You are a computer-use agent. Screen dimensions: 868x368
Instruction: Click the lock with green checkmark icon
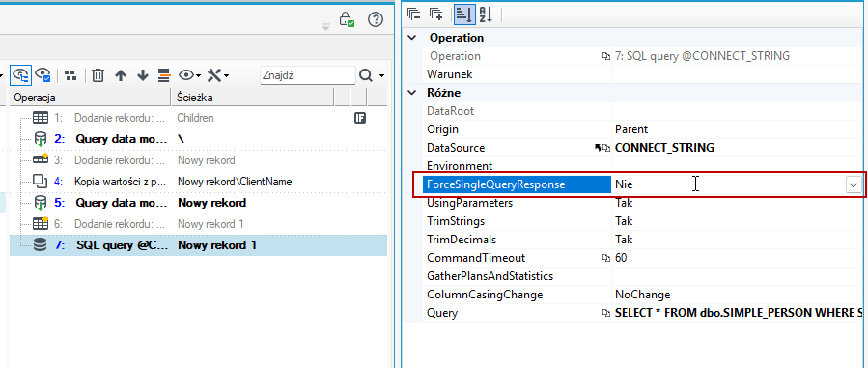tap(347, 20)
